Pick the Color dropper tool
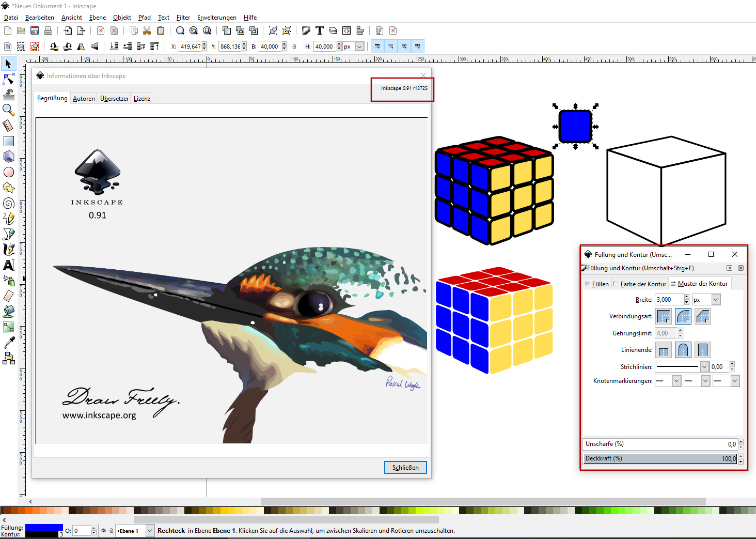The image size is (756, 539). point(9,343)
